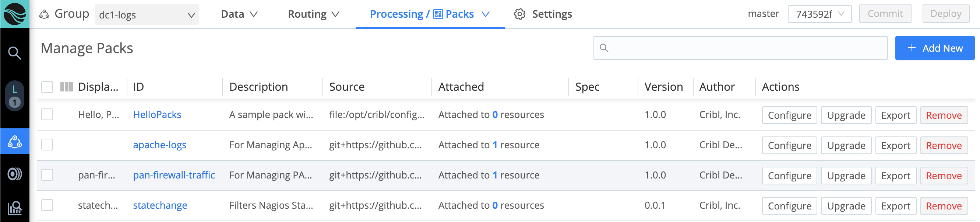The image size is (980, 222).
Task: Click the column visibility icon in table header
Action: 66,86
